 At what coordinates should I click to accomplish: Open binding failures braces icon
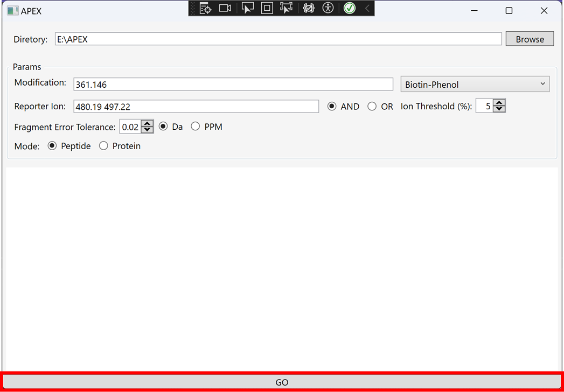309,8
